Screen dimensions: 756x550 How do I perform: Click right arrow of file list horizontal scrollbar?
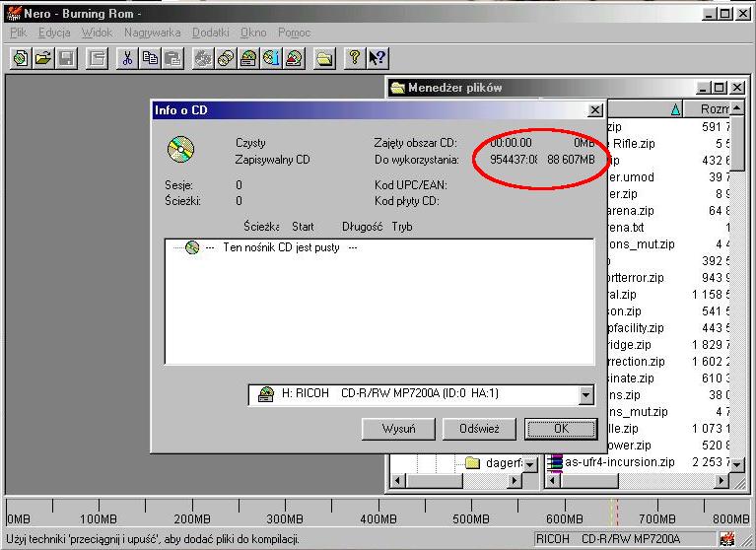tap(721, 480)
